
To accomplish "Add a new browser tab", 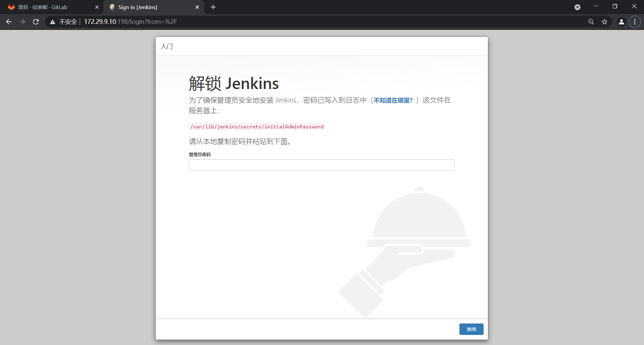I will [x=213, y=7].
